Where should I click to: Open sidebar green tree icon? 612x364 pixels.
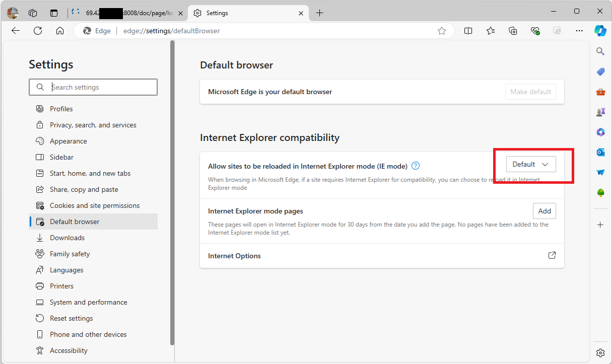coord(600,192)
